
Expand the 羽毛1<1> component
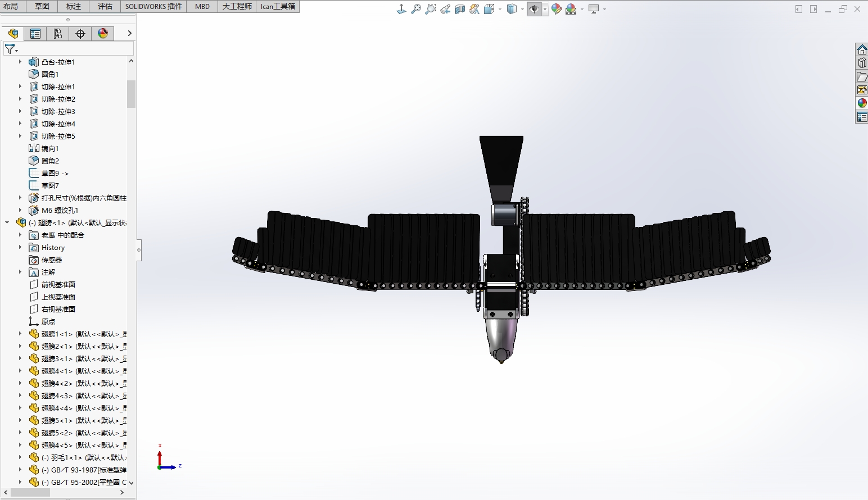pyautogui.click(x=20, y=457)
